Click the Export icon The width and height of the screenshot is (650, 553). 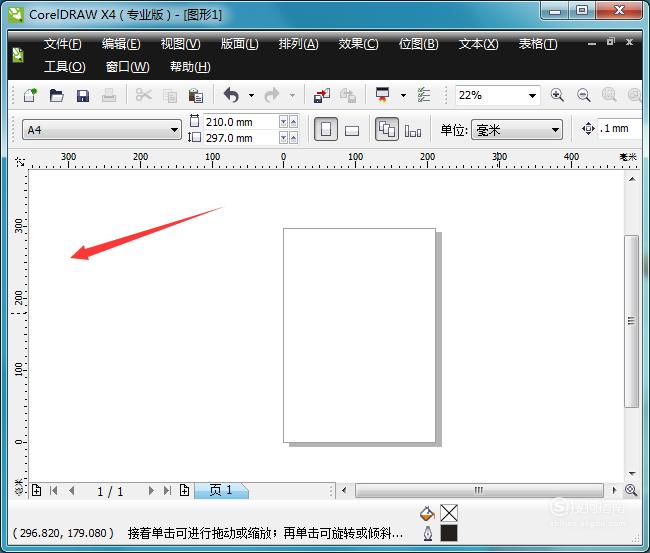click(x=348, y=96)
